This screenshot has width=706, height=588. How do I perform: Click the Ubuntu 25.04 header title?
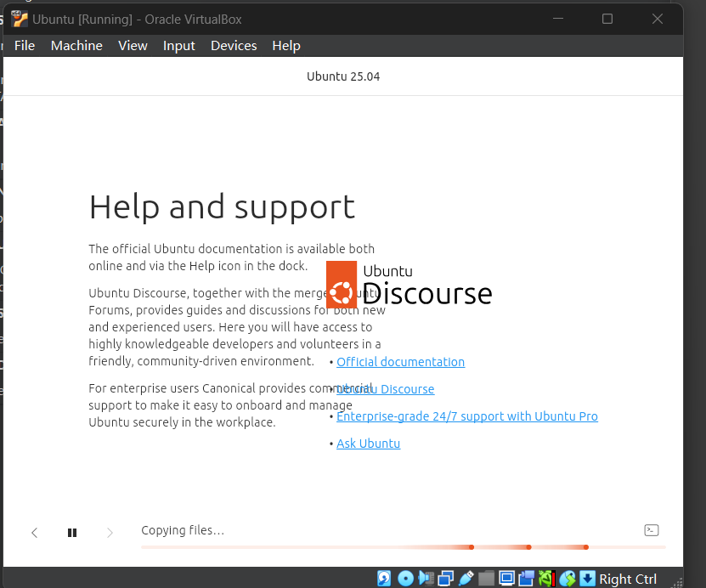click(x=343, y=76)
